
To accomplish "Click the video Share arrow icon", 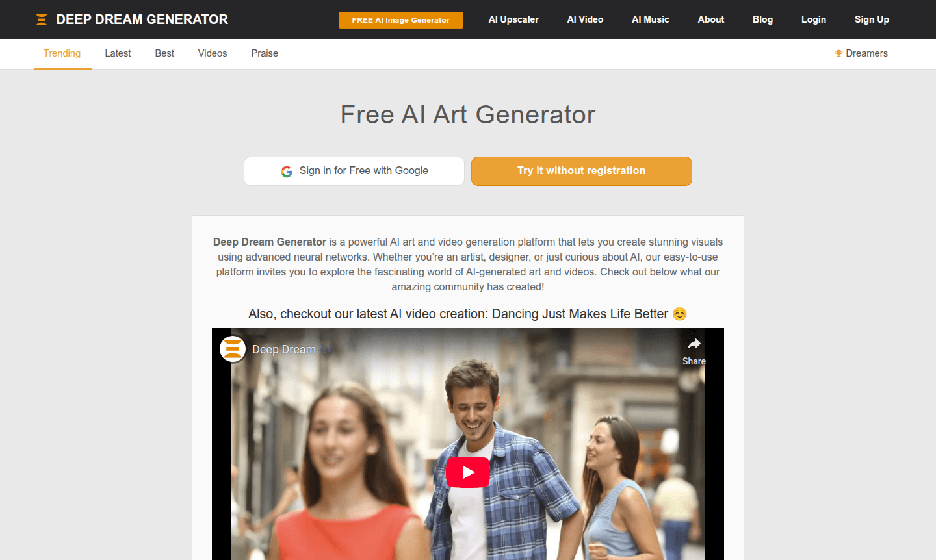I will (694, 344).
